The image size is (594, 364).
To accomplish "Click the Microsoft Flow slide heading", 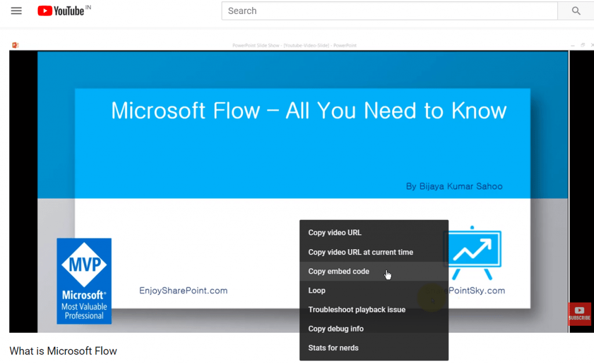I will pos(309,111).
